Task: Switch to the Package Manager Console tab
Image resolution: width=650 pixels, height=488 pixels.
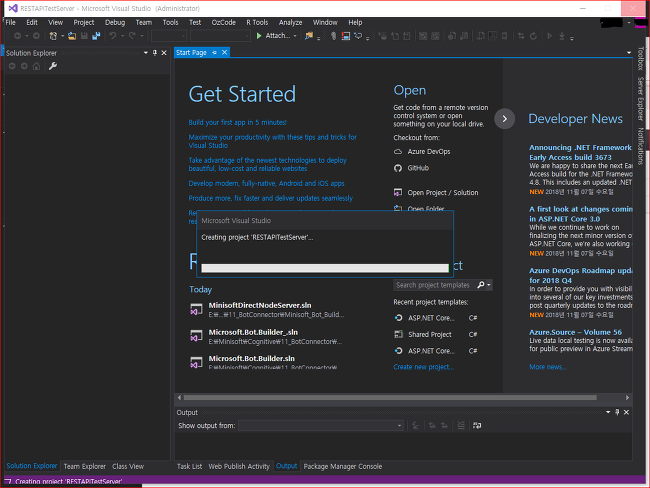Action: [343, 466]
